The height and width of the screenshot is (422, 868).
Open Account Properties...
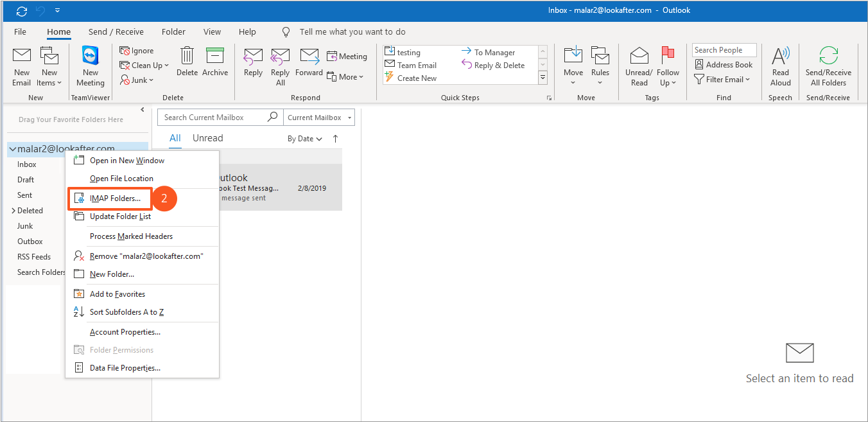pyautogui.click(x=143, y=332)
